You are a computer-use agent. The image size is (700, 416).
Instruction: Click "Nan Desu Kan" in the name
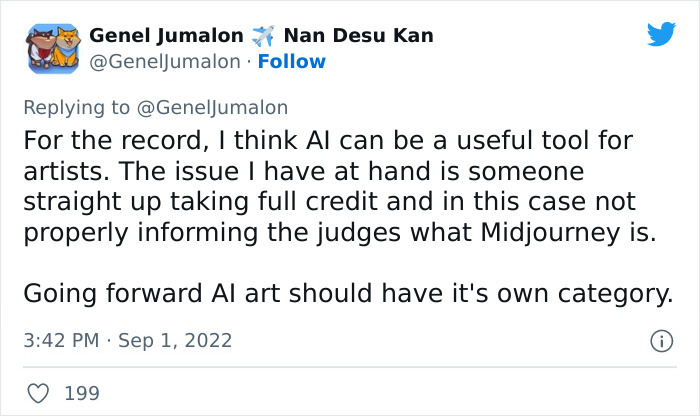[359, 36]
